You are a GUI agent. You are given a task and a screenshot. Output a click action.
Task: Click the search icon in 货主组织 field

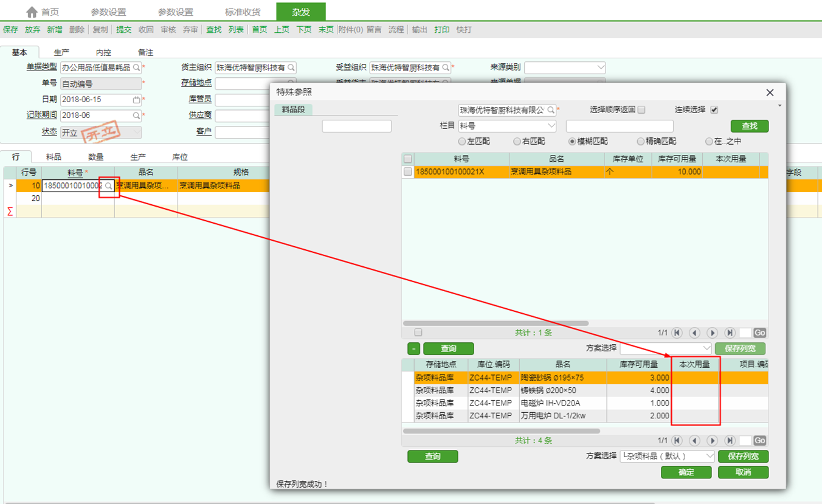(x=291, y=67)
